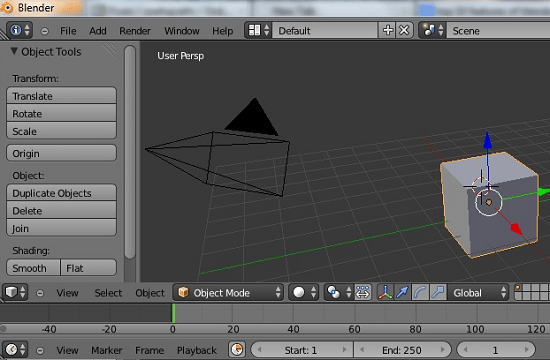550x360 pixels.
Task: Click Duplicate Objects button
Action: 61,193
